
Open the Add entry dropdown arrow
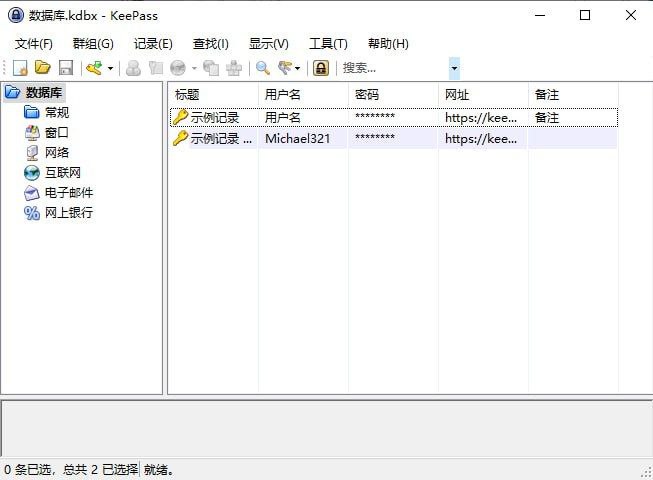click(x=110, y=68)
